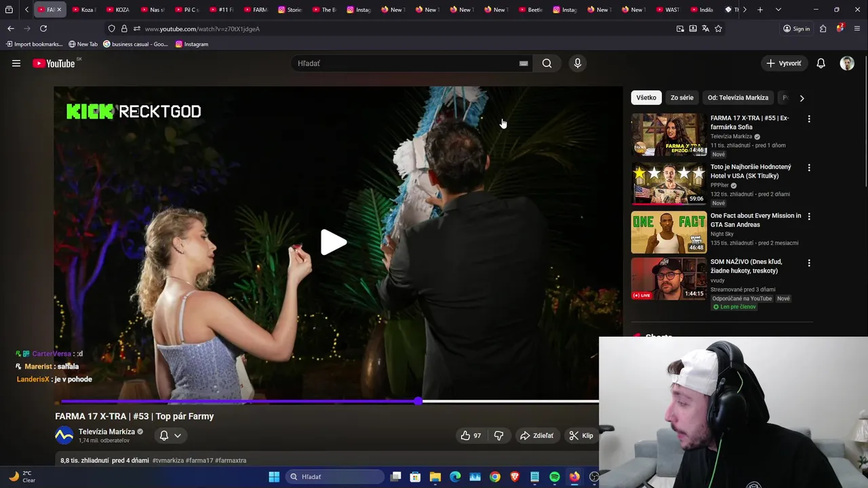Switch to the Koza browser tab
This screenshot has height=488, width=868.
click(x=84, y=9)
